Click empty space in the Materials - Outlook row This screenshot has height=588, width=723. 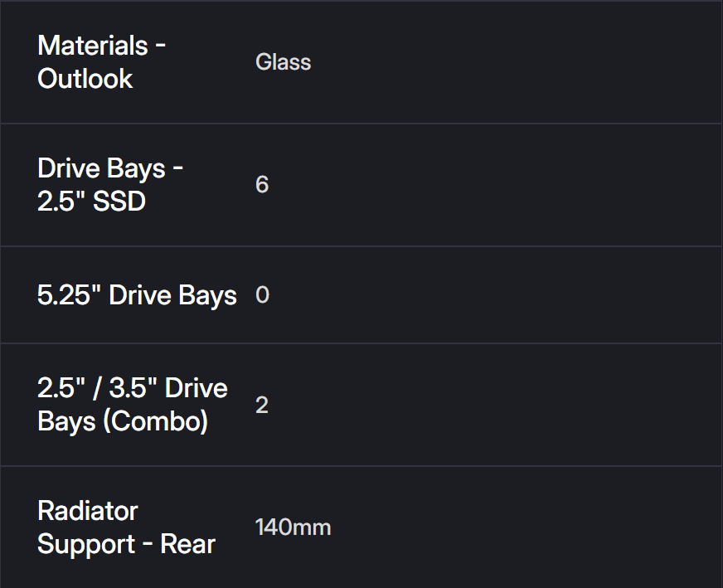[514, 62]
